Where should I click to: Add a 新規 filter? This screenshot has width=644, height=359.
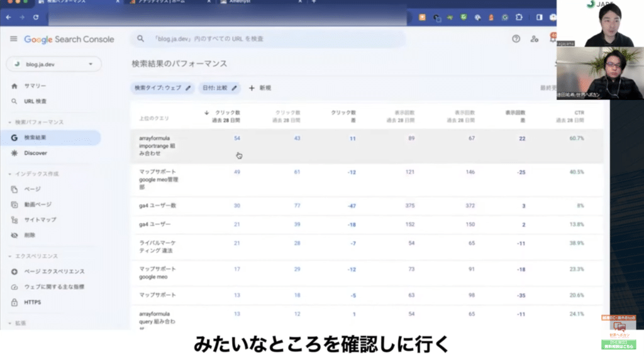tap(260, 88)
